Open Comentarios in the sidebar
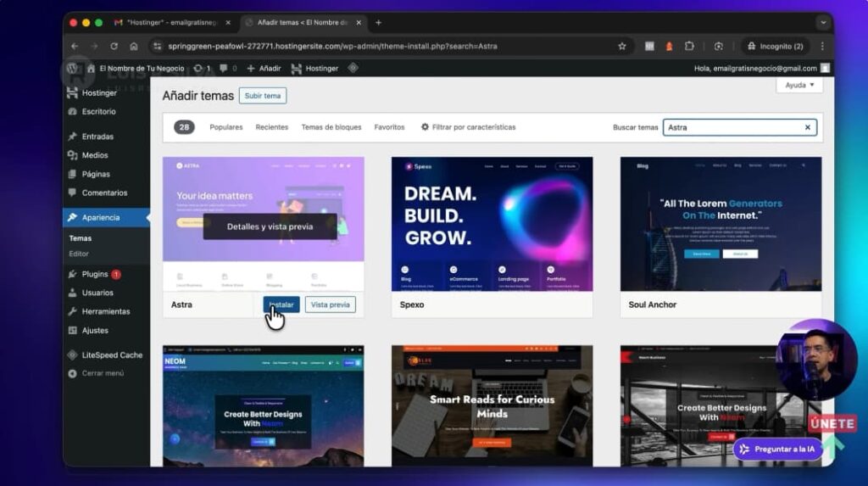 pyautogui.click(x=106, y=193)
